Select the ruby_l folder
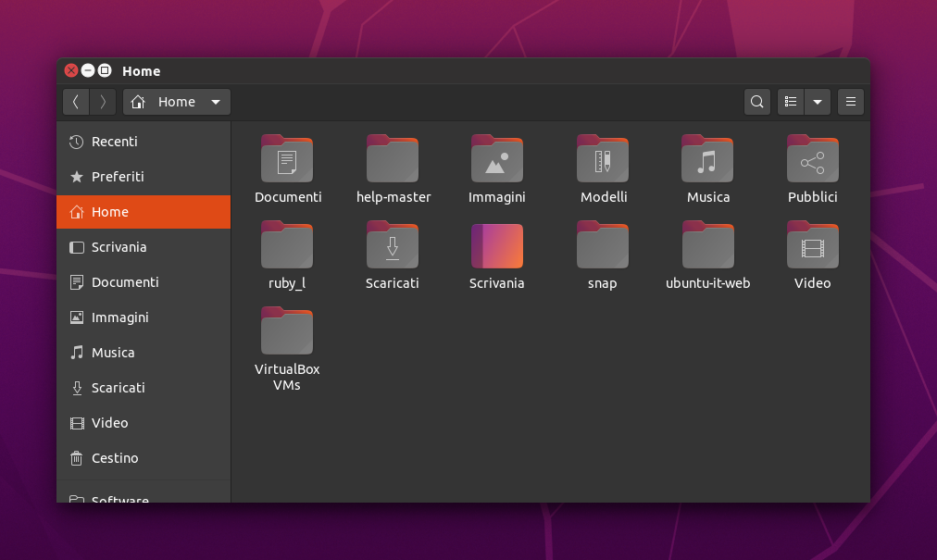This screenshot has height=560, width=937. [x=287, y=245]
